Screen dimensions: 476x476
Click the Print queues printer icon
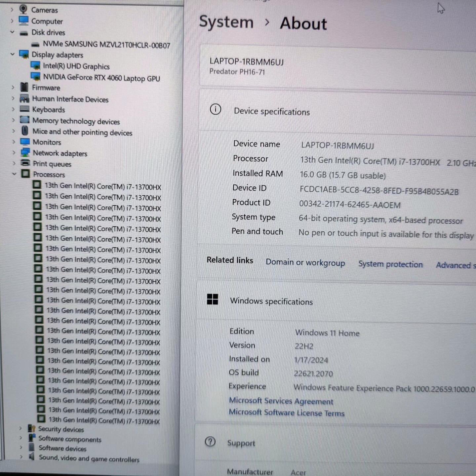(25, 163)
